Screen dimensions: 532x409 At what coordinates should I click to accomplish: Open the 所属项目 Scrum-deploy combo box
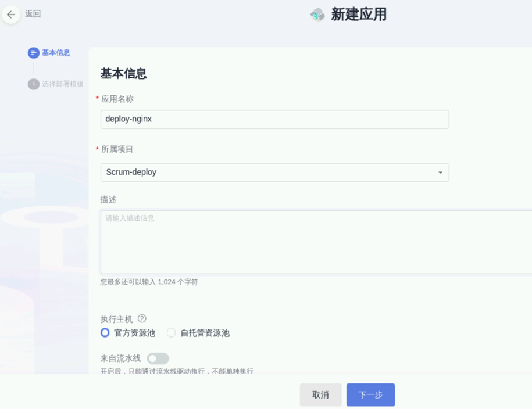click(267, 173)
